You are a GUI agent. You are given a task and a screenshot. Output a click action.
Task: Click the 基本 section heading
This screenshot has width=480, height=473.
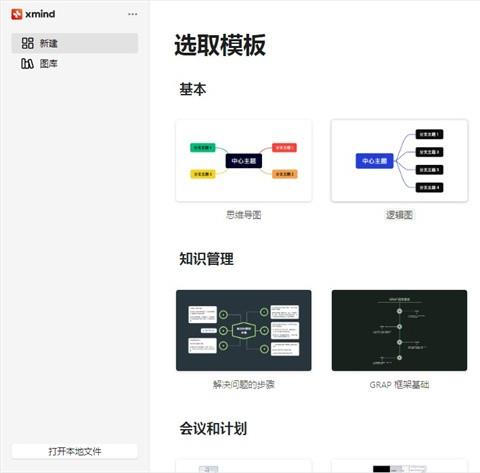pos(193,89)
